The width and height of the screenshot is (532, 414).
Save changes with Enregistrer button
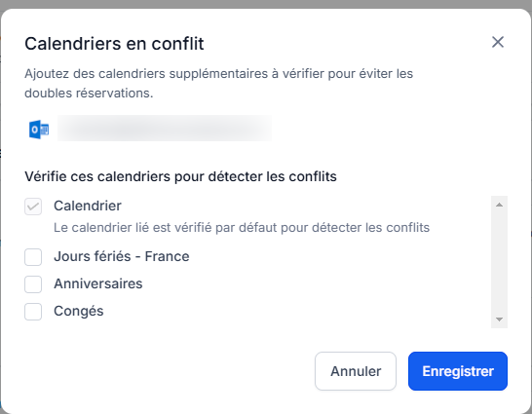coord(458,371)
